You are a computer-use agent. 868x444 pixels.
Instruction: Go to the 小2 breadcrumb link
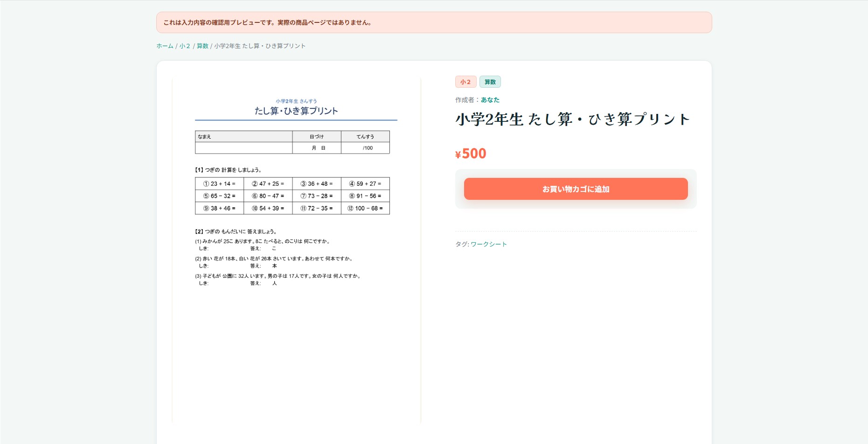(185, 46)
